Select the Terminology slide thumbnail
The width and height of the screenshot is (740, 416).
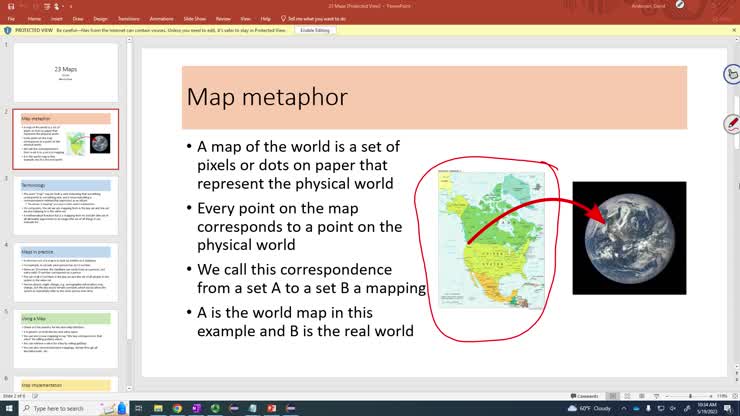click(x=66, y=206)
